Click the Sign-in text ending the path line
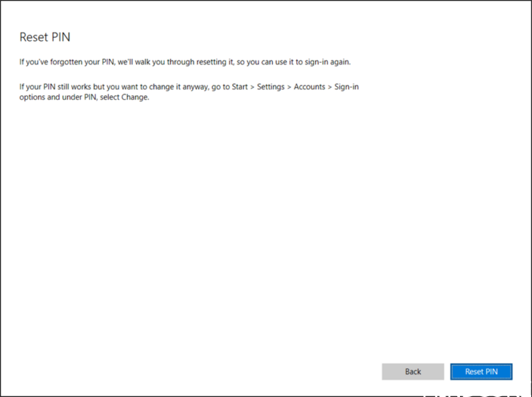This screenshot has width=532, height=397. (346, 87)
